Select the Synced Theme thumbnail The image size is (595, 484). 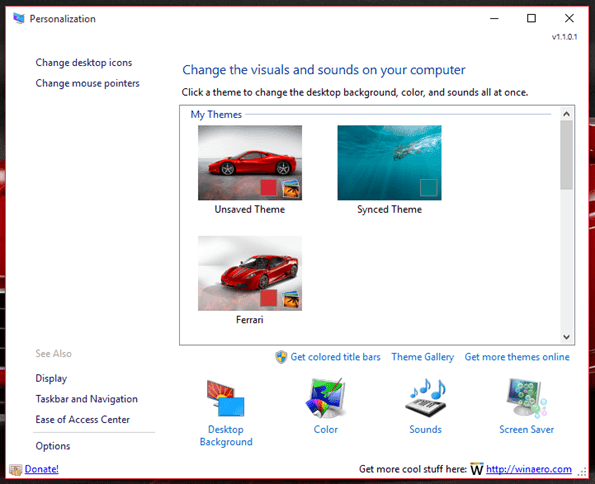click(x=389, y=162)
